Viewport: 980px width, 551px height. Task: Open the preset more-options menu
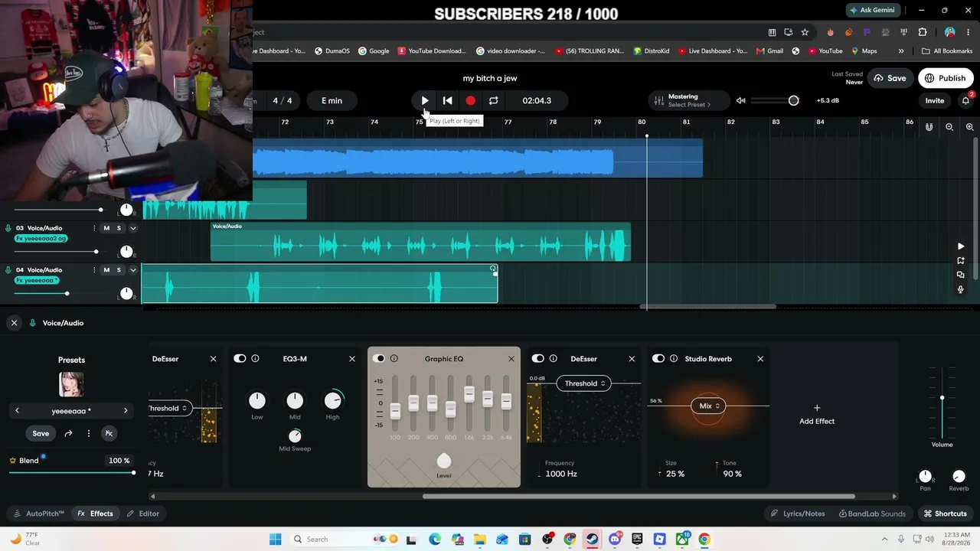(89, 433)
